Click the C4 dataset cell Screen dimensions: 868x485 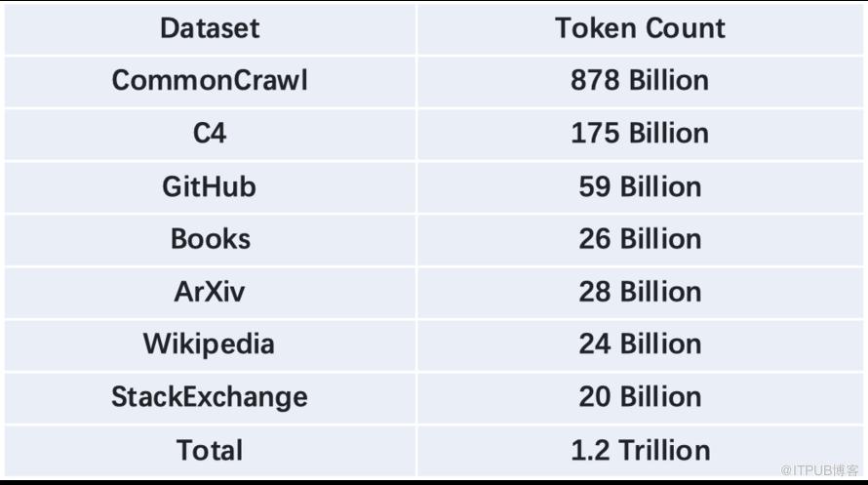[x=210, y=134]
